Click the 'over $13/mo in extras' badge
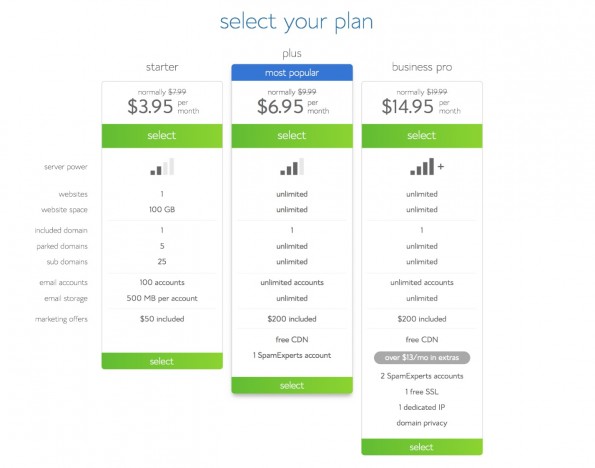This screenshot has height=468, width=595. tap(422, 358)
